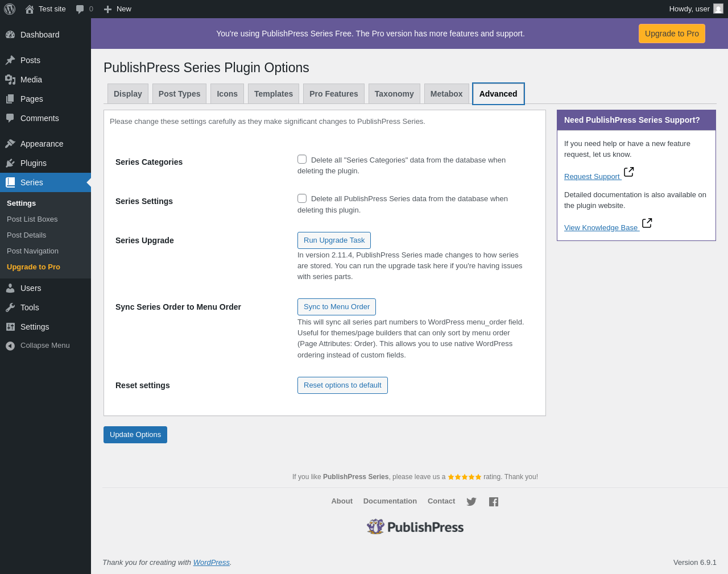
Task: Open the comments bubble icon in admin bar
Action: click(x=80, y=9)
